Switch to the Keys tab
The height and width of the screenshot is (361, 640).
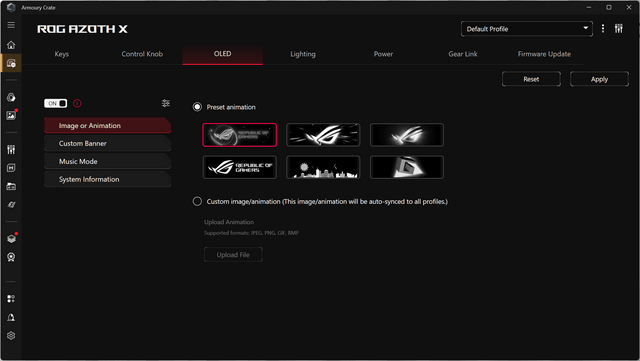tap(62, 54)
